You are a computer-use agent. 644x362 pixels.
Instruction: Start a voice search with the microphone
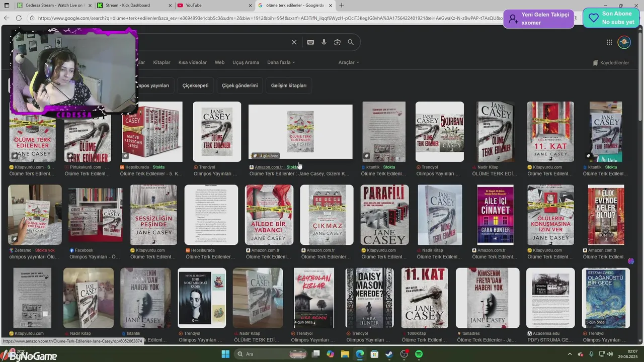pyautogui.click(x=324, y=42)
